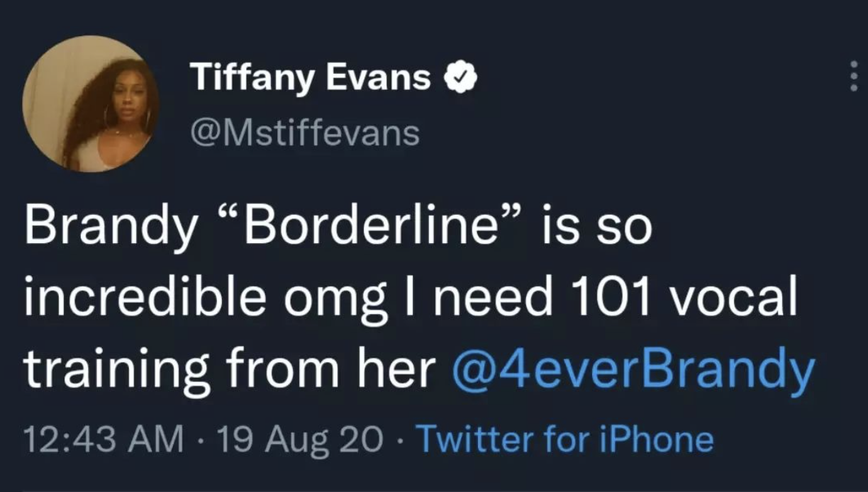Click the verified checkmark badge
The image size is (868, 492).
point(460,79)
